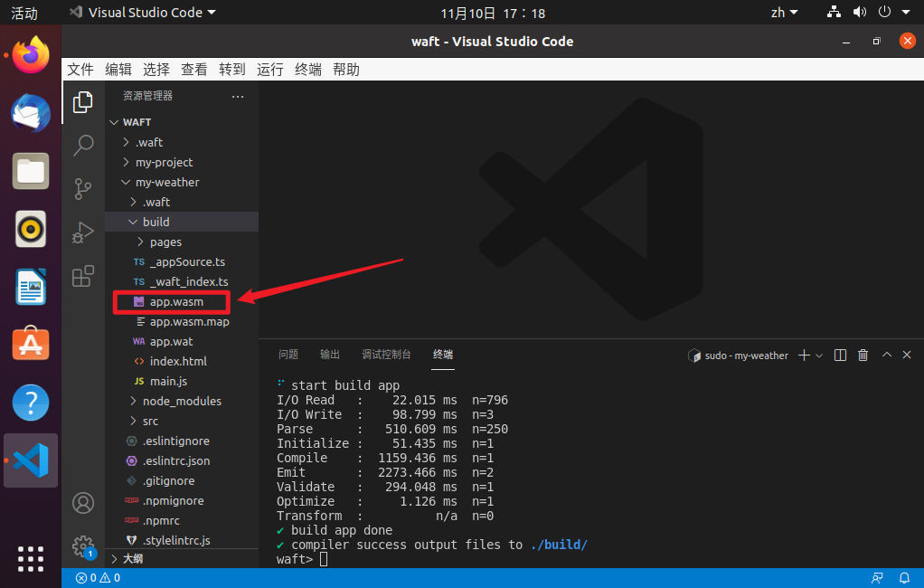Open the feedback icon in status bar
924x588 pixels.
pyautogui.click(x=877, y=578)
